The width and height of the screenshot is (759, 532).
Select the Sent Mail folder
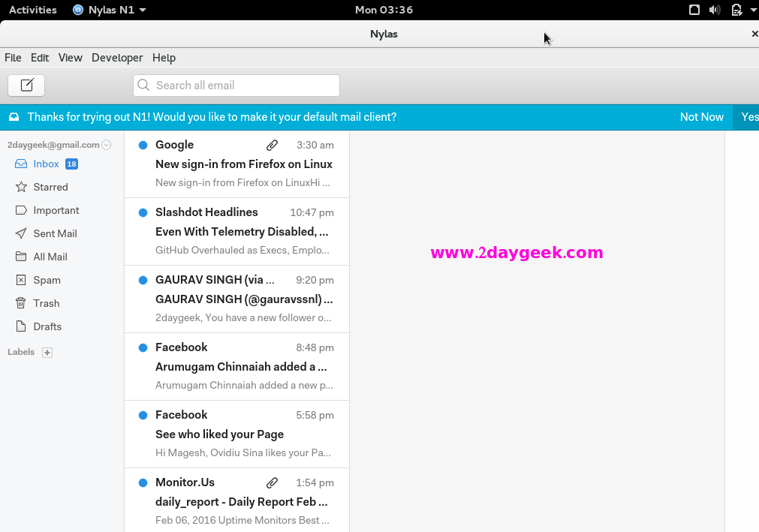click(56, 233)
